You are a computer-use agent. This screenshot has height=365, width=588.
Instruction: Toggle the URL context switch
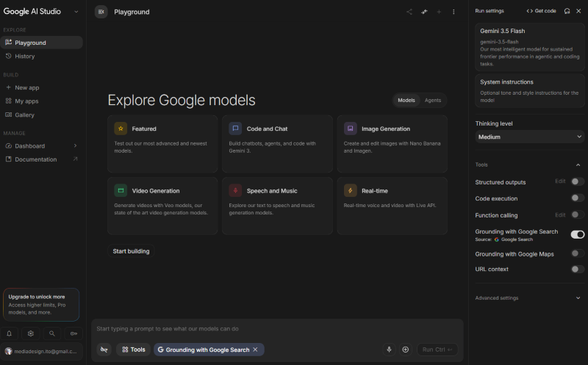[578, 269]
